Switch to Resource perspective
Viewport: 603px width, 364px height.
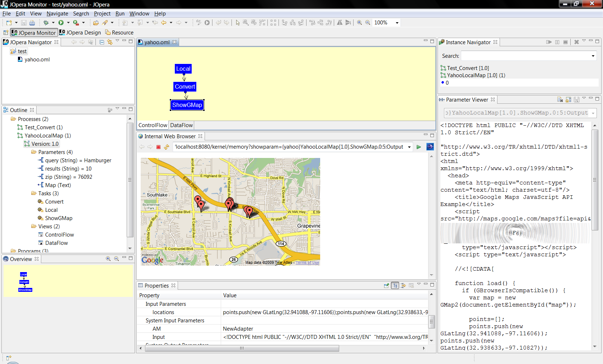(119, 33)
